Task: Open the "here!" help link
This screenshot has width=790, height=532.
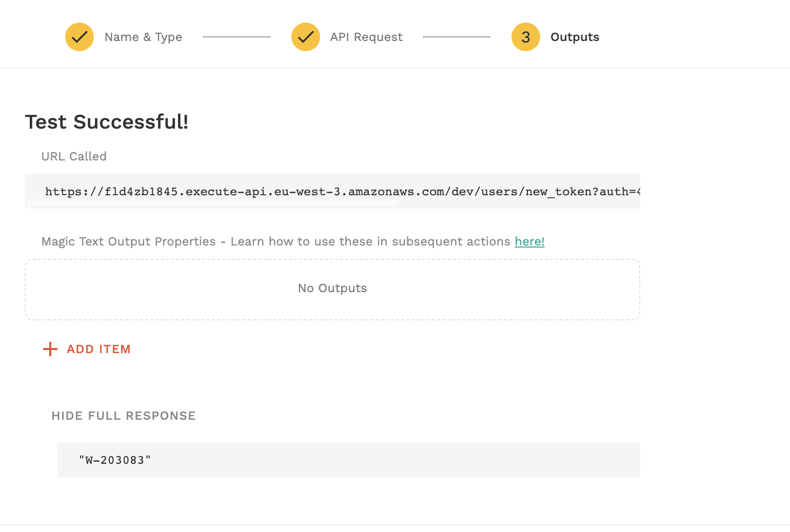Action: click(529, 241)
